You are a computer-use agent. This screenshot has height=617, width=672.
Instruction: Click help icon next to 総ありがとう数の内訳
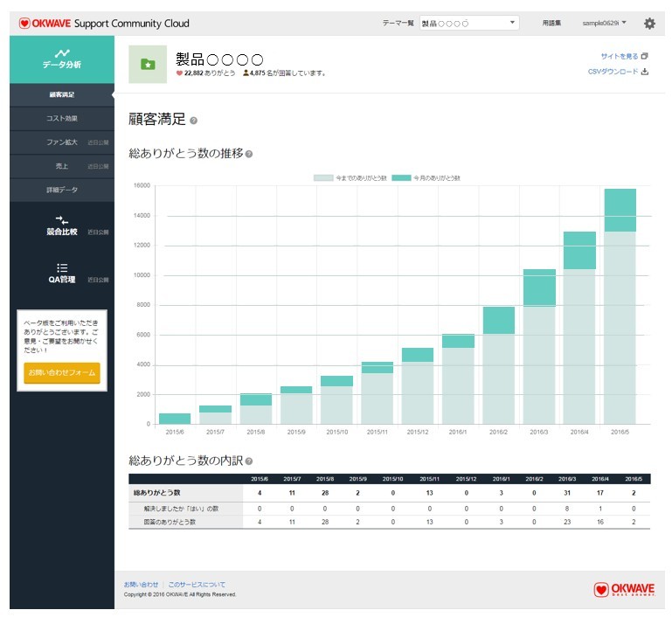249,461
